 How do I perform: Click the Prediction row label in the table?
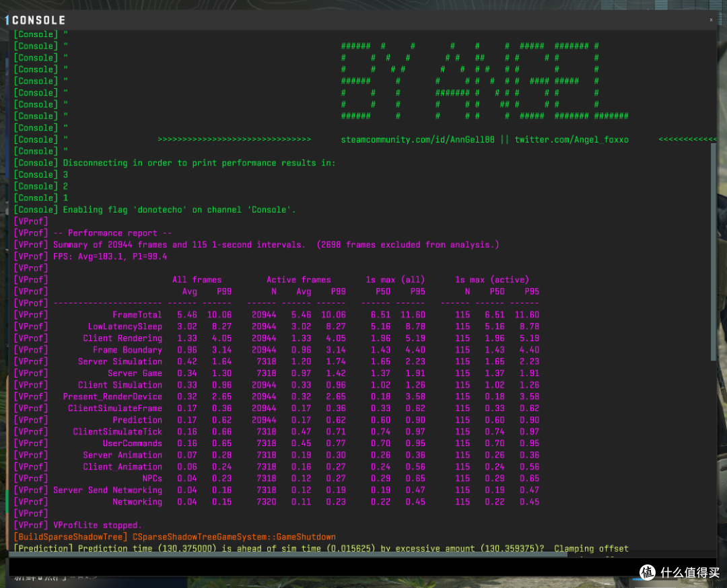pos(137,420)
